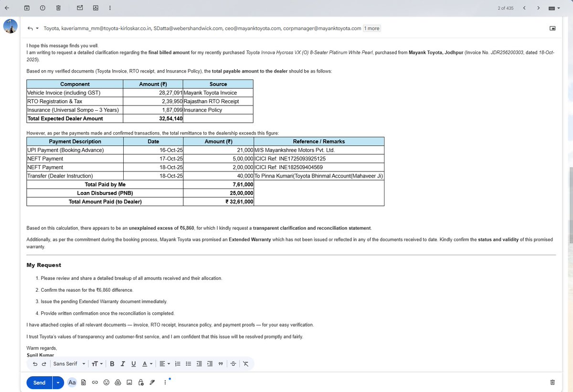Image resolution: width=573 pixels, height=392 pixels.
Task: Click 'Insurance (Universal Sompo – 3 Years)' cell
Action: pos(75,110)
